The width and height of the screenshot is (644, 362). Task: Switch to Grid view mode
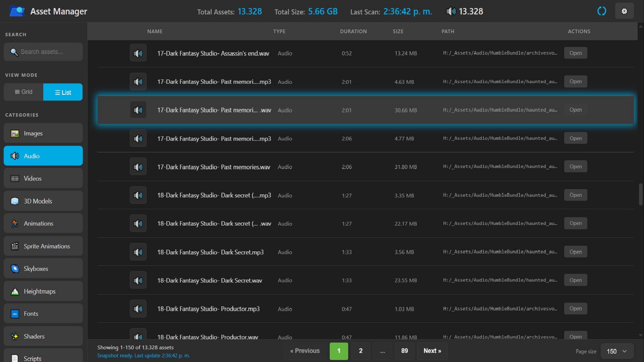coord(23,92)
